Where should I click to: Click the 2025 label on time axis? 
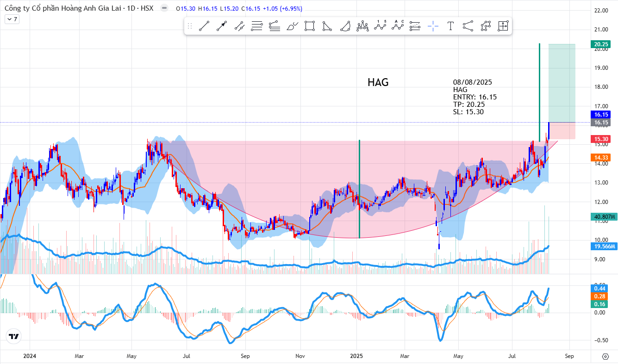tap(356, 356)
